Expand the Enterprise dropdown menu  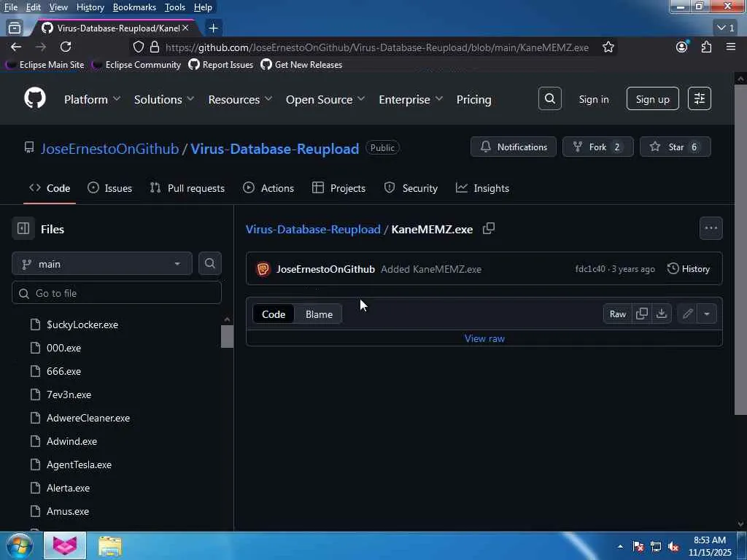coord(411,99)
